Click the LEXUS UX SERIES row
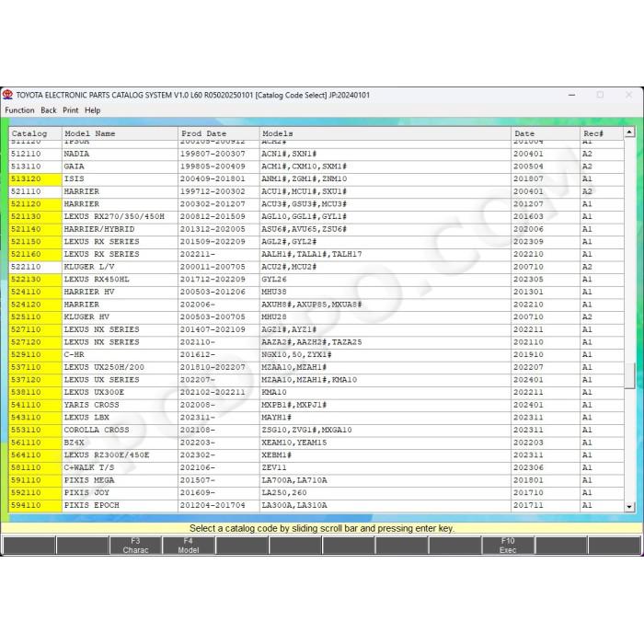 tap(316, 380)
